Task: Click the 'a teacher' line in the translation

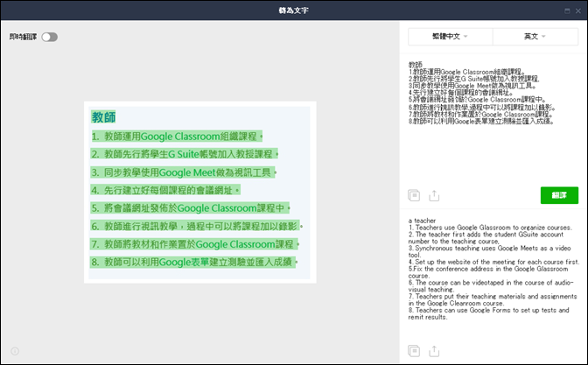Action: tap(423, 221)
